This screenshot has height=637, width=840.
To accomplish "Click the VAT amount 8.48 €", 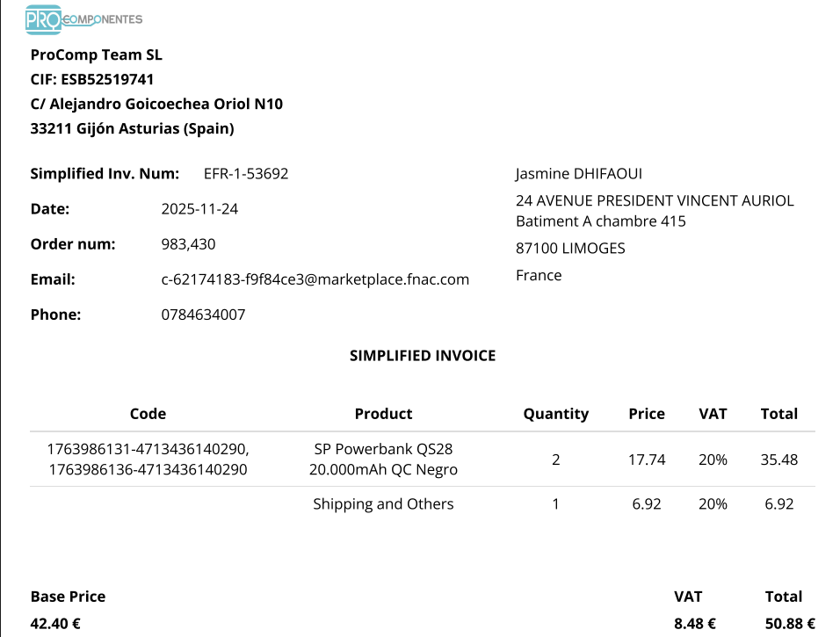I will (x=694, y=624).
